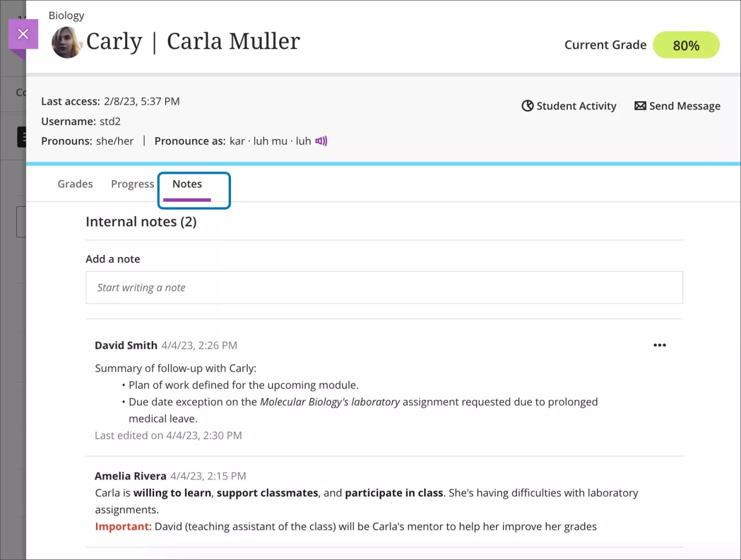Click the Send Message link text
Image resolution: width=741 pixels, height=560 pixels.
[685, 106]
